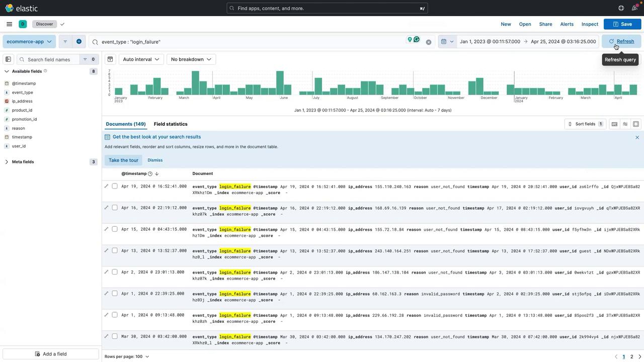This screenshot has height=362, width=644.
Task: Select checkbox for Apr 19, 2024 row
Action: point(115,187)
